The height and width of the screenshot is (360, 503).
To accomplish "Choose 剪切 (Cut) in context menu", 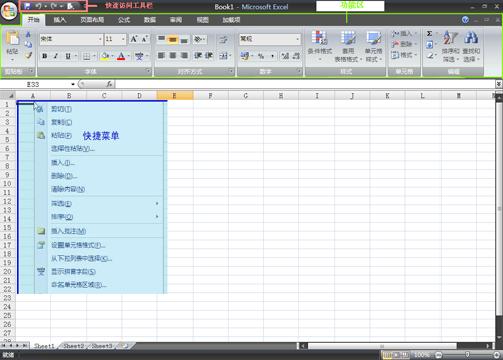I will point(99,109).
